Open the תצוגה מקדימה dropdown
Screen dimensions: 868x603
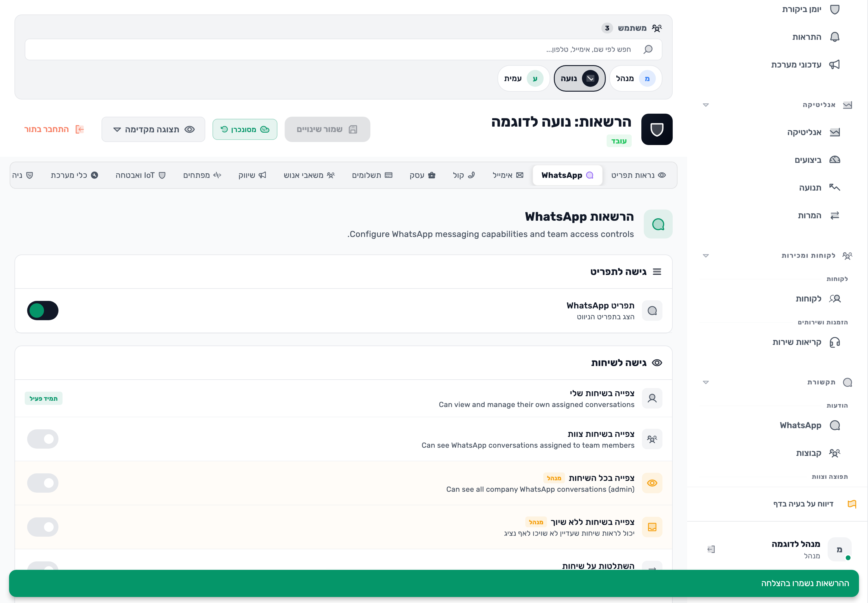[153, 129]
